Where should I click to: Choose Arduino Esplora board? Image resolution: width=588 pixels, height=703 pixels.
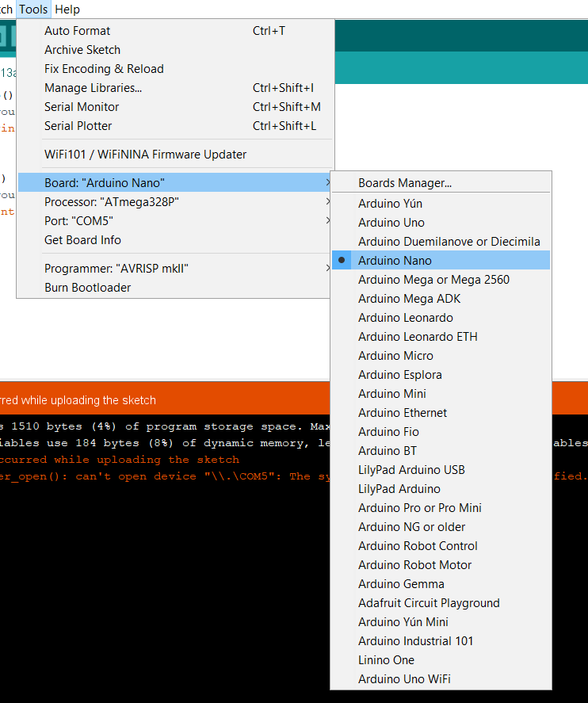pyautogui.click(x=441, y=375)
